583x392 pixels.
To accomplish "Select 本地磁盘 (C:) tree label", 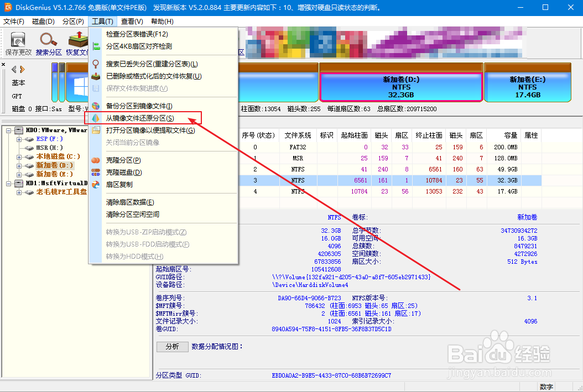I will 58,156.
